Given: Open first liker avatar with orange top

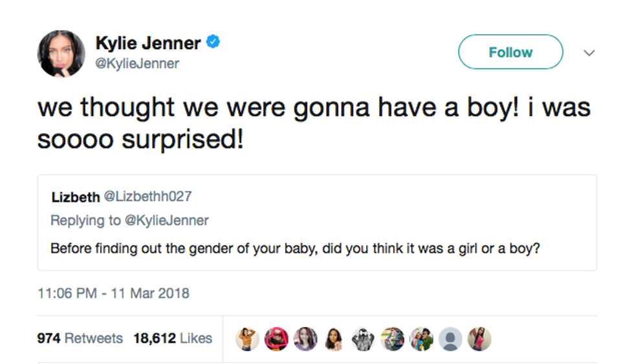Looking at the screenshot, I should [x=247, y=339].
